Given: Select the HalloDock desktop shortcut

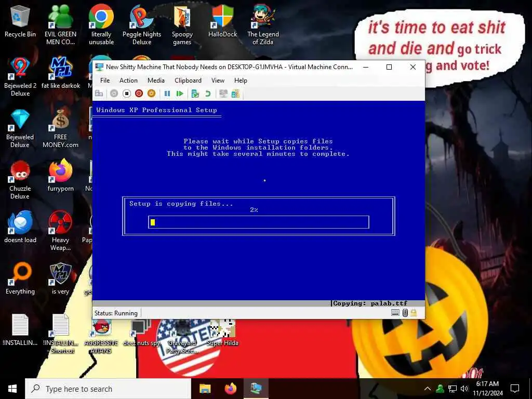Looking at the screenshot, I should pos(222,21).
